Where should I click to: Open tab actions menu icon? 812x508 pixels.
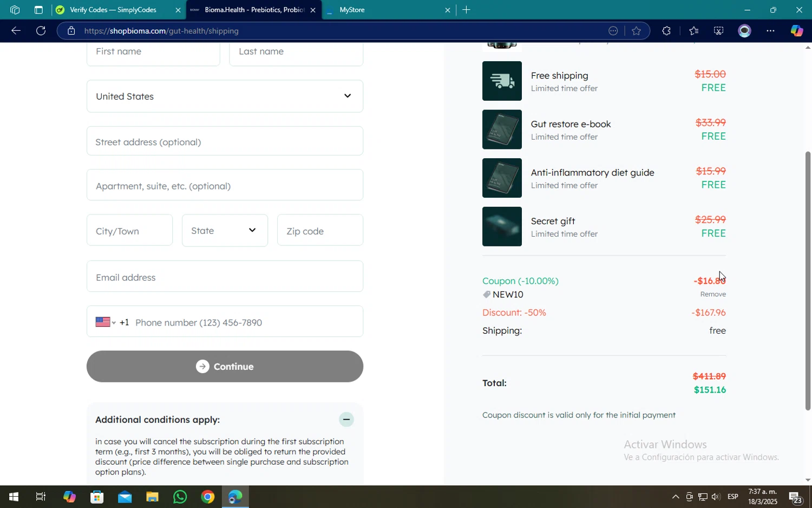pos(38,10)
